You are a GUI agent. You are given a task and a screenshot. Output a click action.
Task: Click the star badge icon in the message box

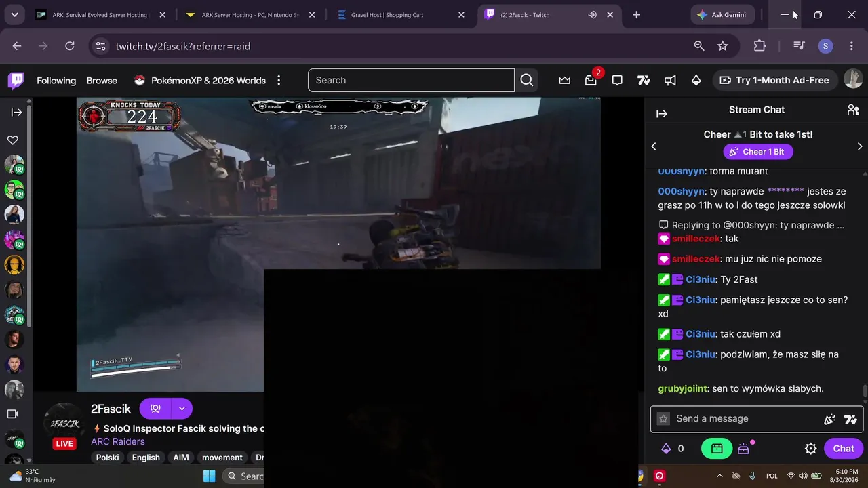point(664,419)
